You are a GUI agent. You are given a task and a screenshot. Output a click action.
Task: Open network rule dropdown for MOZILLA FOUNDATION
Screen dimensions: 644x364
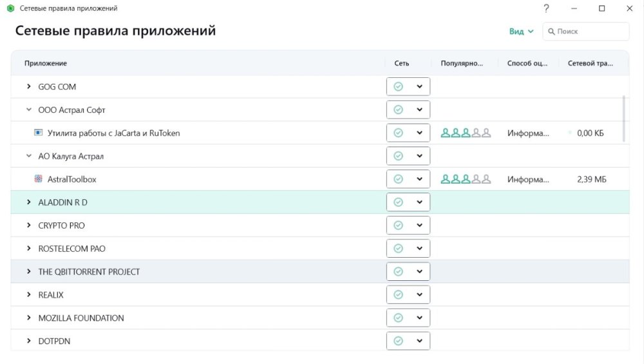(419, 318)
